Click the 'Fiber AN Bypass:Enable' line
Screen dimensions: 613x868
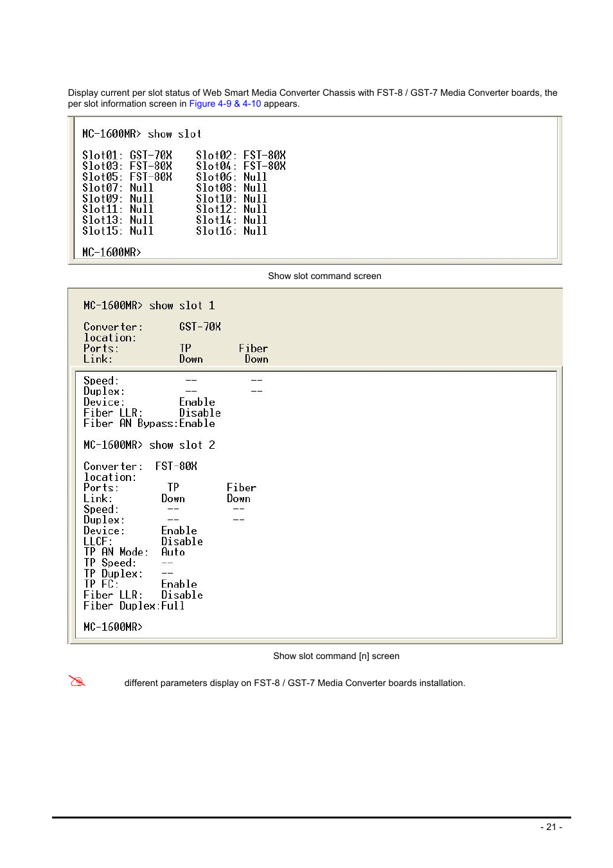[x=149, y=423]
